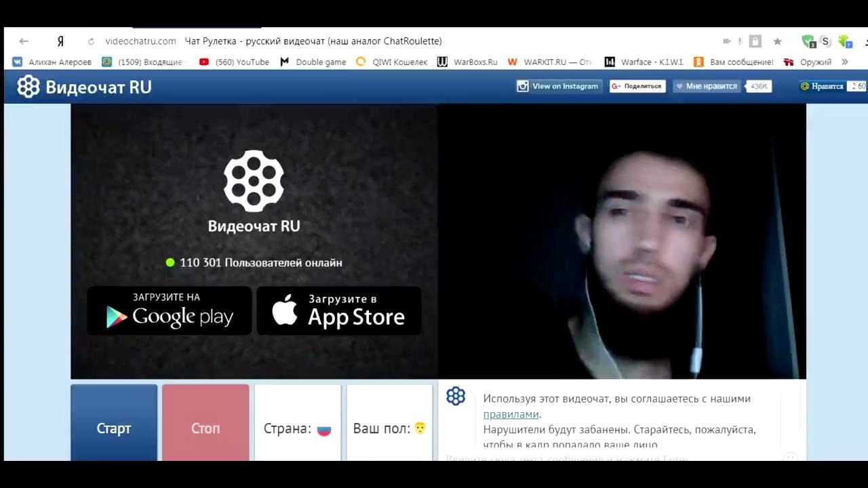This screenshot has height=488, width=868.
Task: Open the Видеочат RU header logo
Action: pyautogui.click(x=84, y=87)
